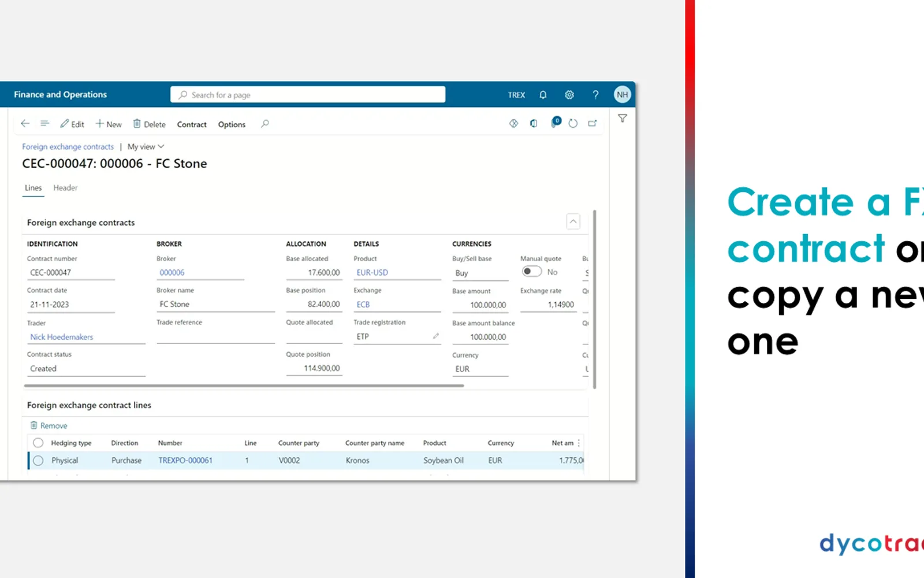Create a New record

click(109, 124)
